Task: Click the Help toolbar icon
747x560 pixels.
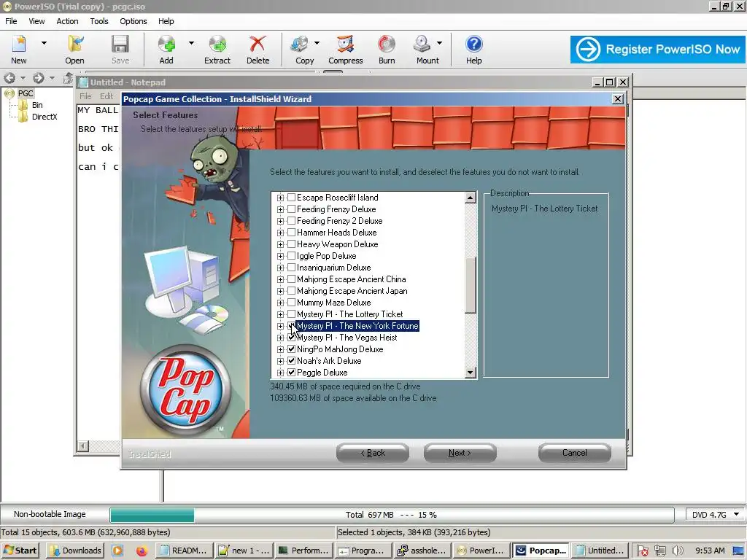Action: 474,49
